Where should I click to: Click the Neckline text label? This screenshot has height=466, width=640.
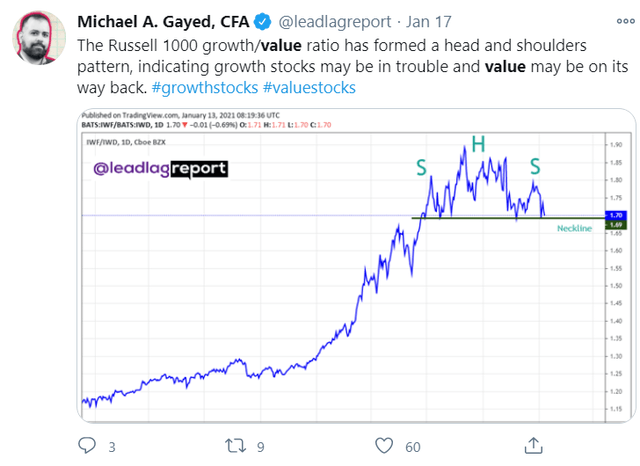(574, 228)
